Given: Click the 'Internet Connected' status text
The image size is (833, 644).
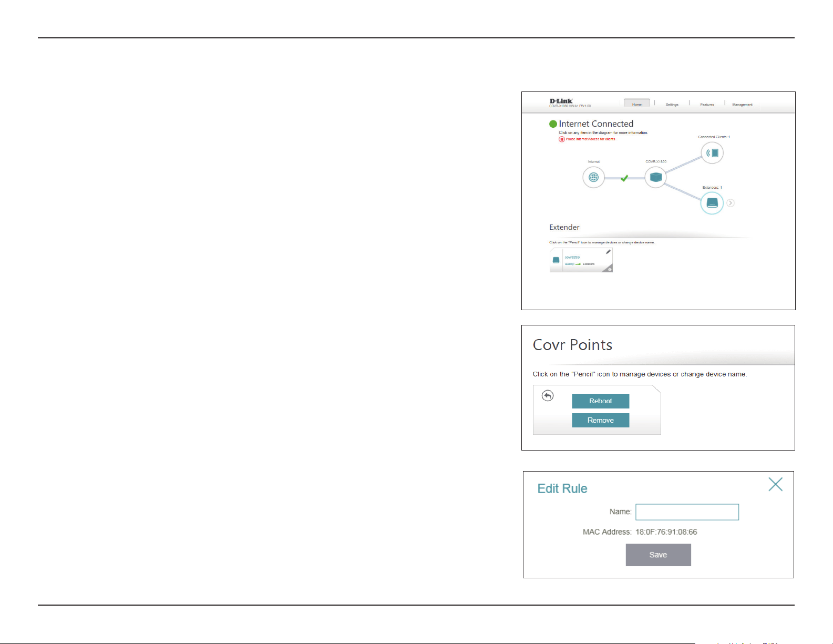Looking at the screenshot, I should [596, 124].
